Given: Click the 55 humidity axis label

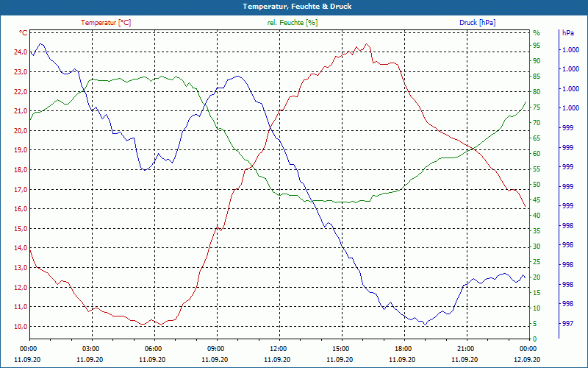Looking at the screenshot, I should (537, 169).
